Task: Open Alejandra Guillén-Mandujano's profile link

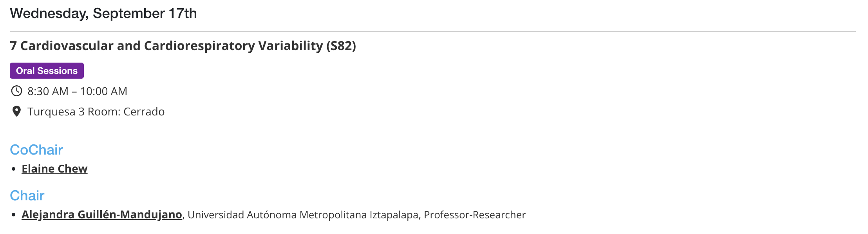Action: click(102, 214)
